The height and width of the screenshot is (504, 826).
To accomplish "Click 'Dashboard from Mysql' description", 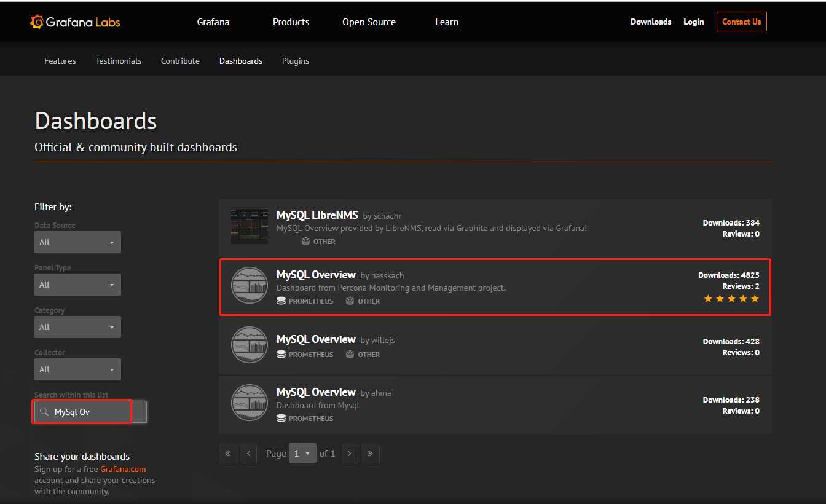I will [x=318, y=405].
